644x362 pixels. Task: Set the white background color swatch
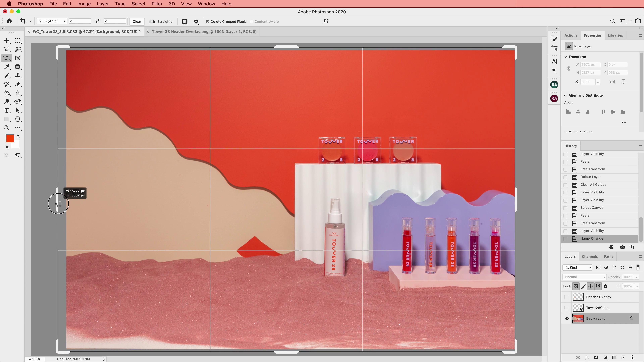click(x=16, y=146)
